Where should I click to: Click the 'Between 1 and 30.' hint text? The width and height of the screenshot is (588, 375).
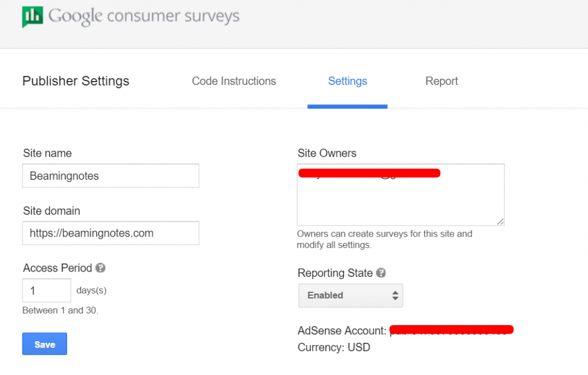[x=60, y=311]
